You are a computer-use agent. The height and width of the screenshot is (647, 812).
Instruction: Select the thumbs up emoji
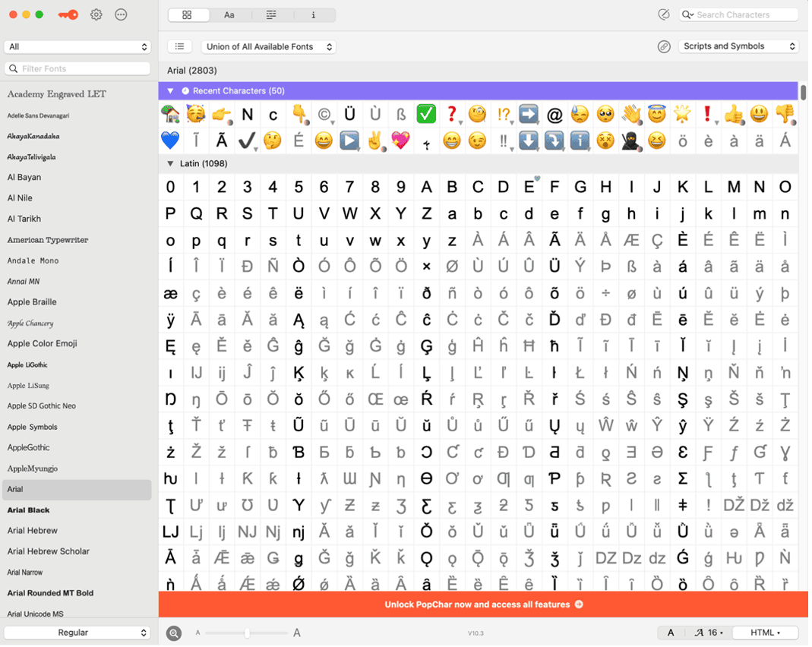click(733, 114)
